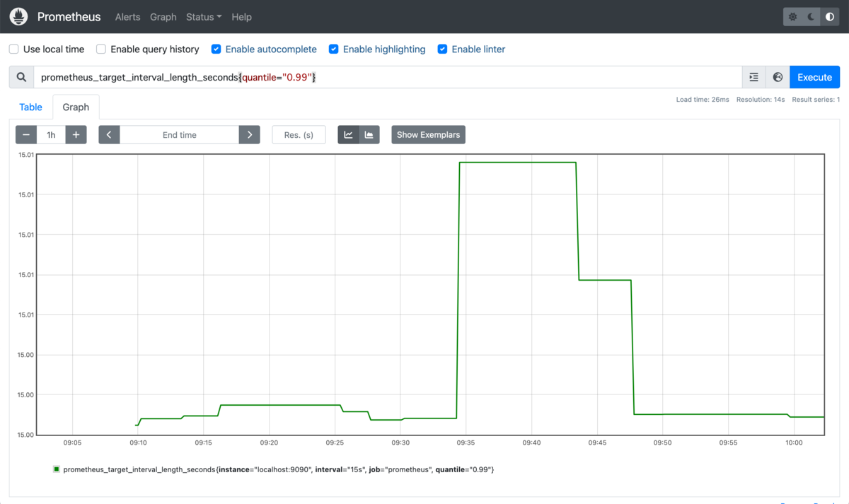Show unstacked line graph icon
This screenshot has height=504, width=849.
348,134
